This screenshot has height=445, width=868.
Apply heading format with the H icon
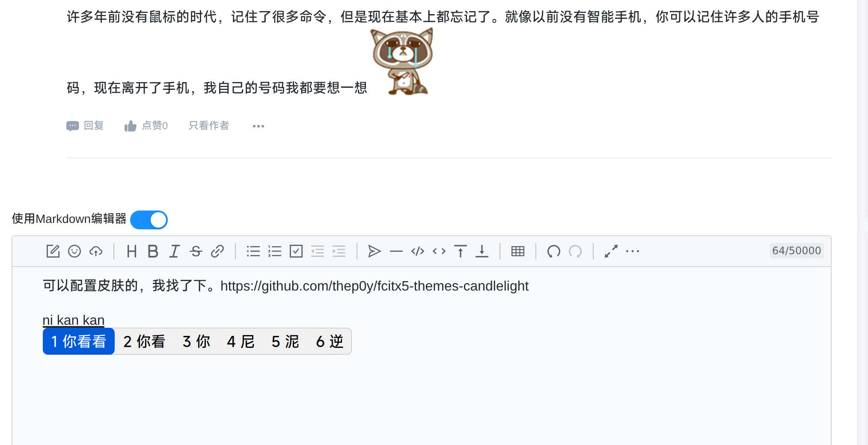(132, 251)
